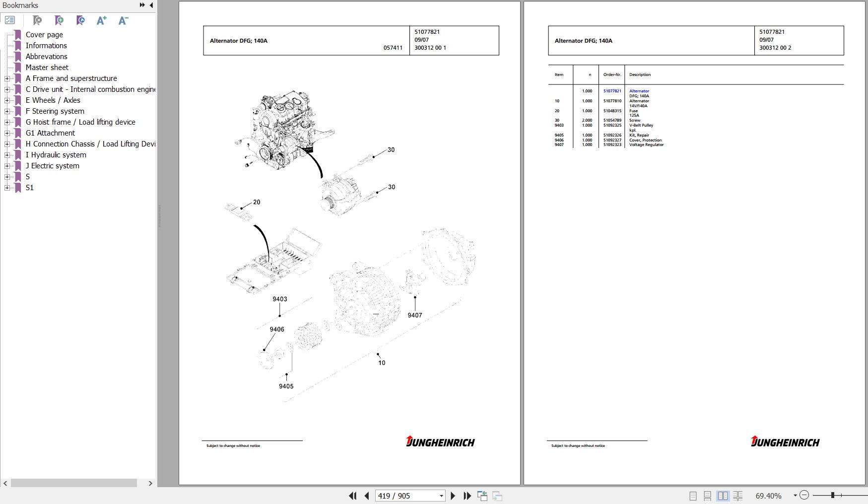Click the page number input field

[407, 496]
